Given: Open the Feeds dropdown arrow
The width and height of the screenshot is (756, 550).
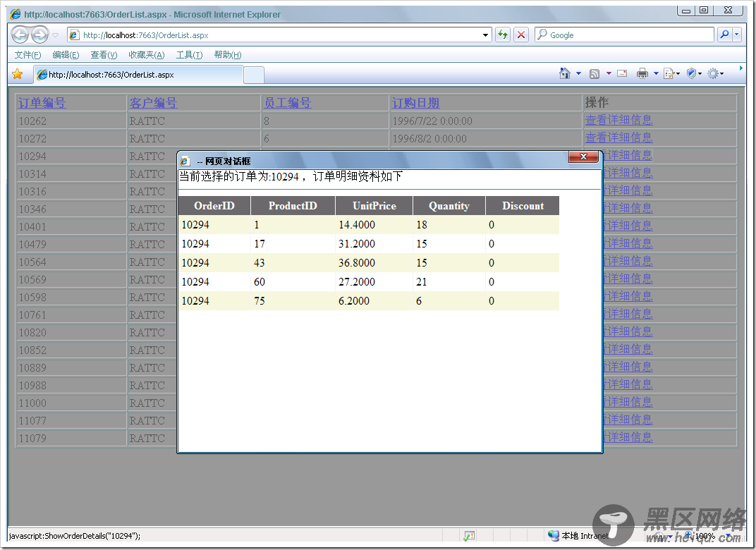Looking at the screenshot, I should pyautogui.click(x=609, y=74).
